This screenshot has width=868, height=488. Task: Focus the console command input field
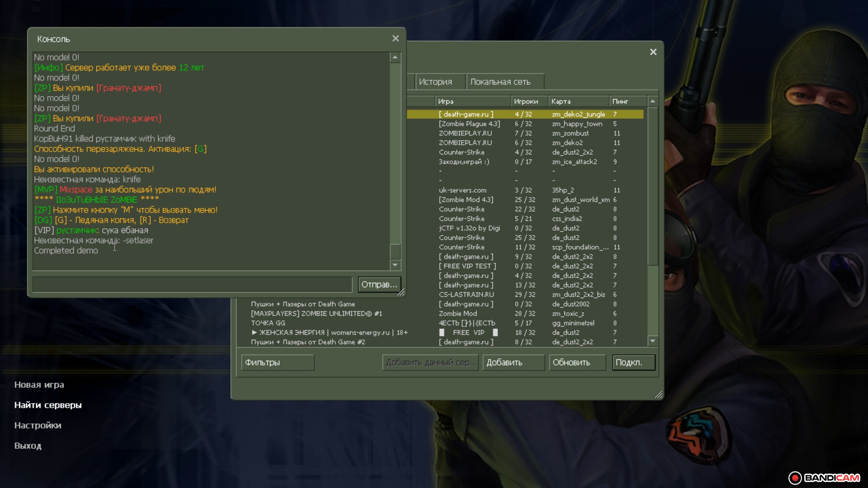pos(192,285)
